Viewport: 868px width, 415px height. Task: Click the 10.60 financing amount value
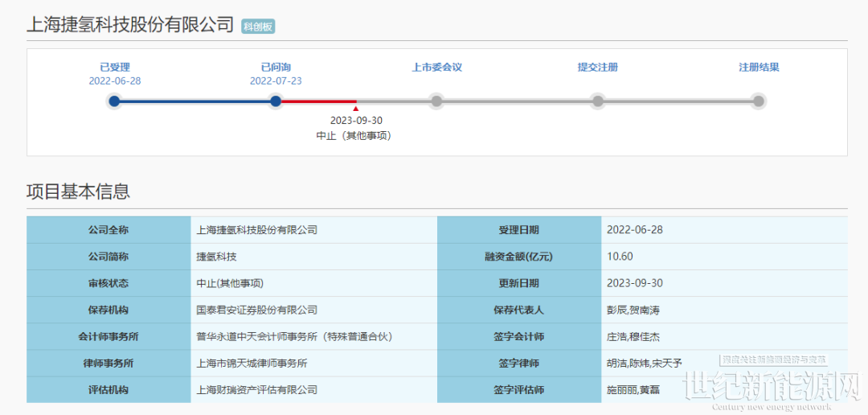(620, 257)
